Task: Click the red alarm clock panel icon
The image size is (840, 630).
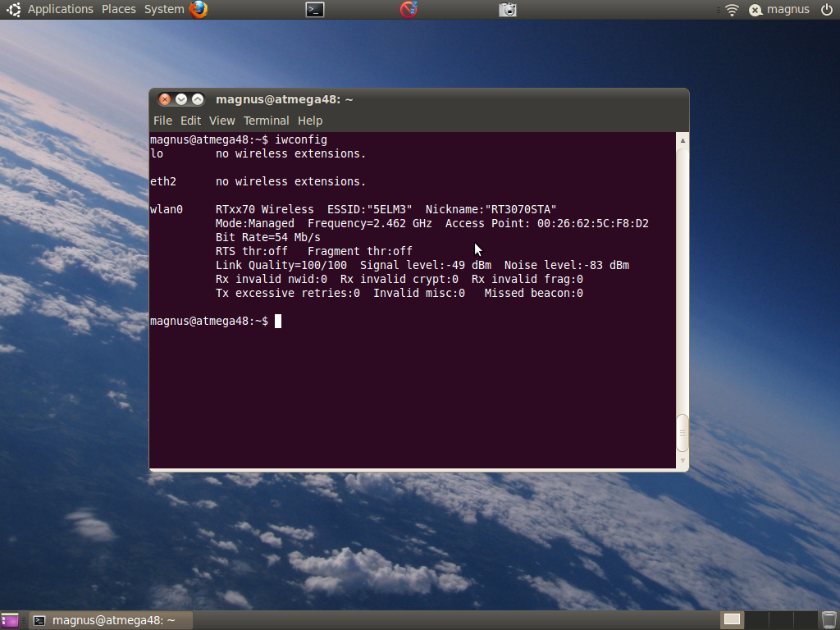Action: [409, 9]
